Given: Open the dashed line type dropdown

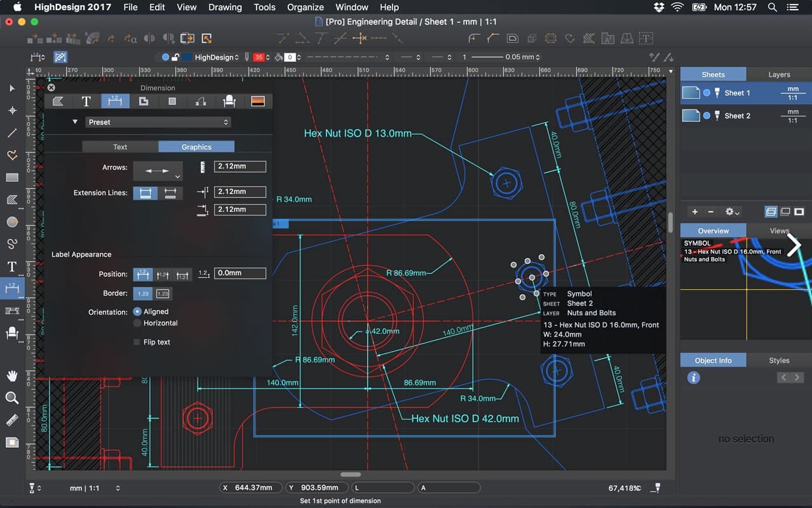Looking at the screenshot, I should (x=348, y=57).
